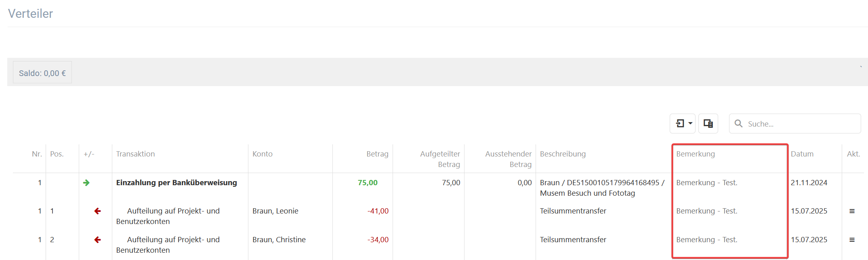Click the column view icon button
Viewport: 868px width, 260px height.
pos(708,123)
